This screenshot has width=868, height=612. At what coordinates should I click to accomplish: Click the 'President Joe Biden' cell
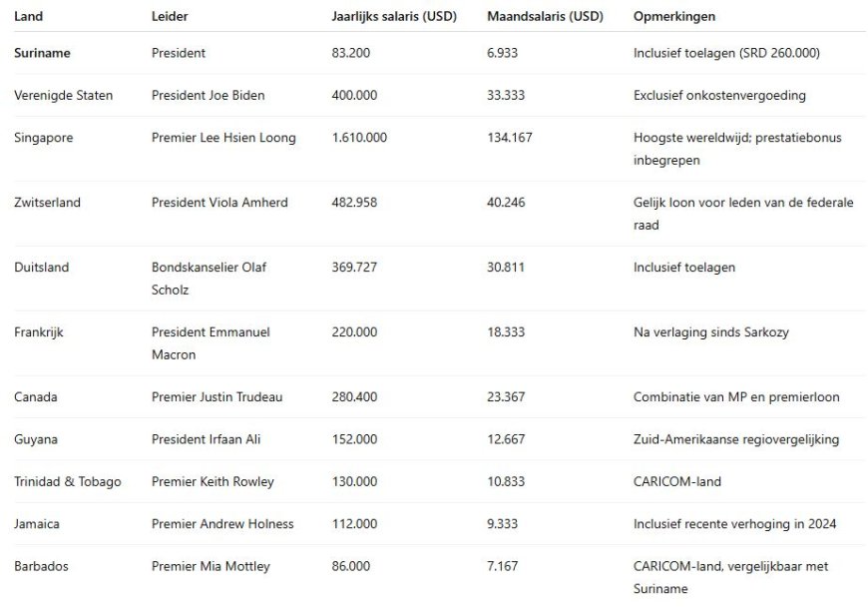tap(209, 96)
